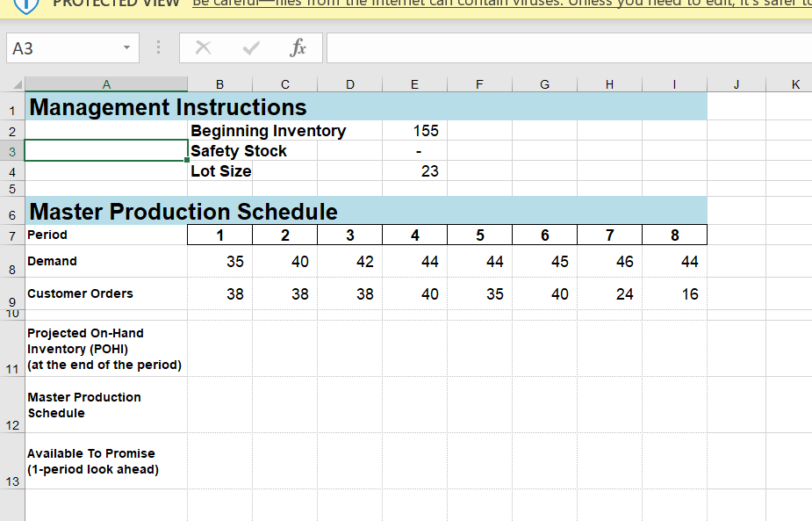Click Customer Orders value 35 in period 5
The height and width of the screenshot is (521, 812).
[x=479, y=293]
